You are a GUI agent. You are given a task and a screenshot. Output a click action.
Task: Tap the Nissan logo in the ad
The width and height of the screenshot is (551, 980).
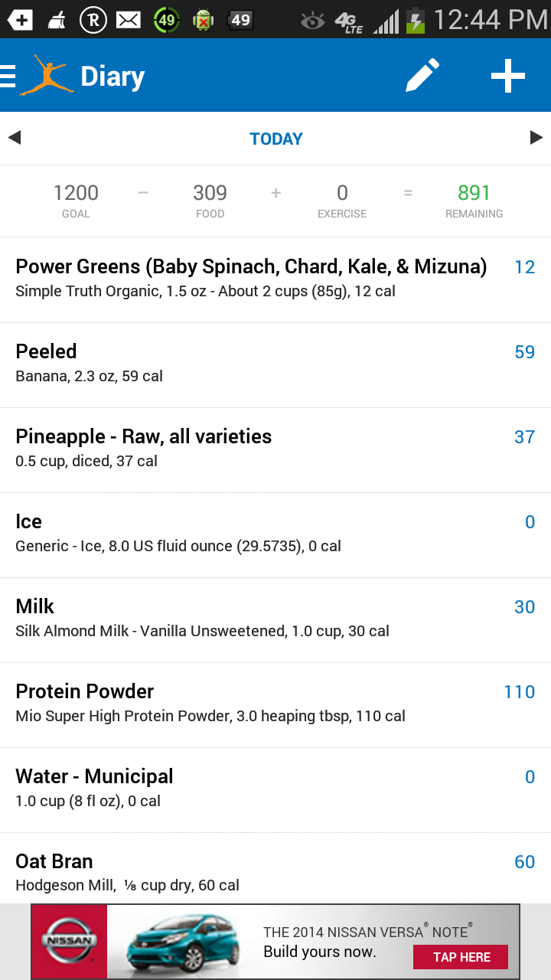69,941
